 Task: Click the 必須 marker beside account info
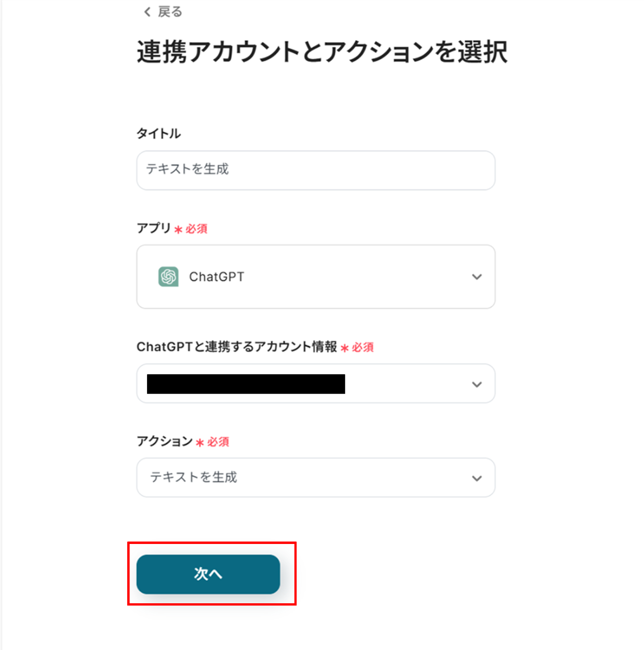[363, 347]
